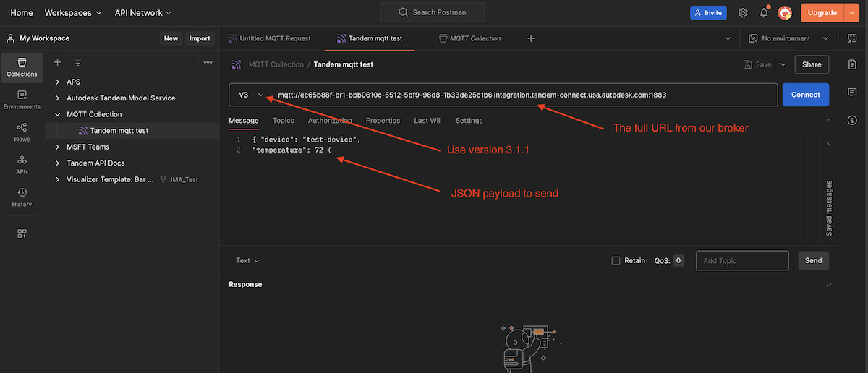
Task: Open the info icon in right sidebar
Action: point(852,119)
